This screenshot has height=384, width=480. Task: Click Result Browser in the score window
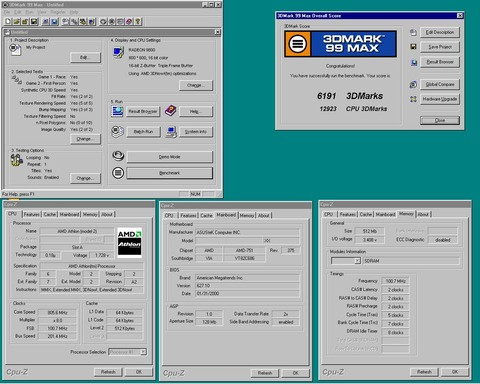pos(440,62)
